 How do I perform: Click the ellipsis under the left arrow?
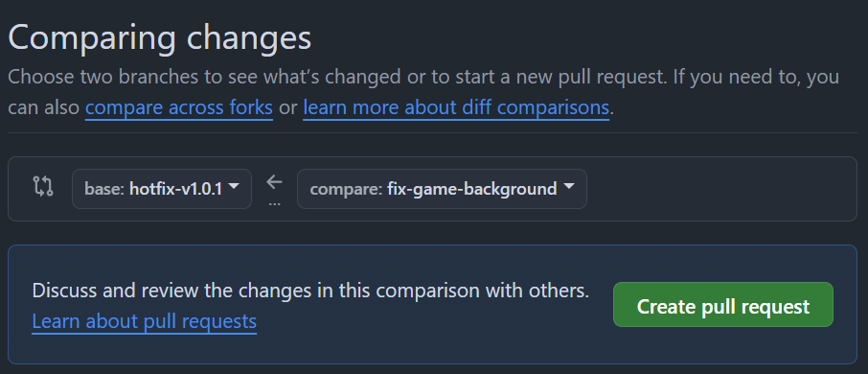coord(274,204)
